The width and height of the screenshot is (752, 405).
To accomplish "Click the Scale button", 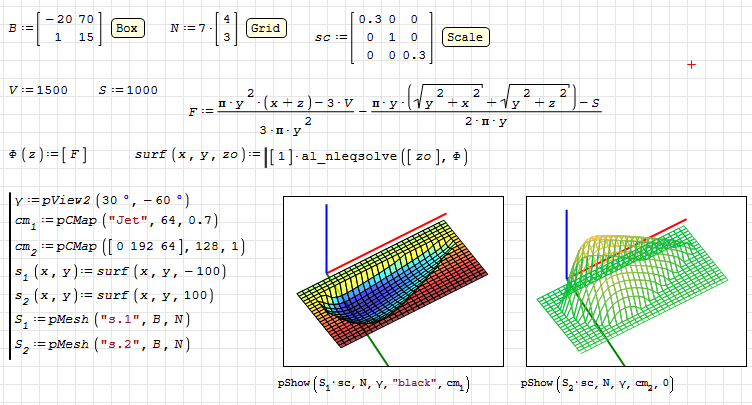I will (x=463, y=37).
